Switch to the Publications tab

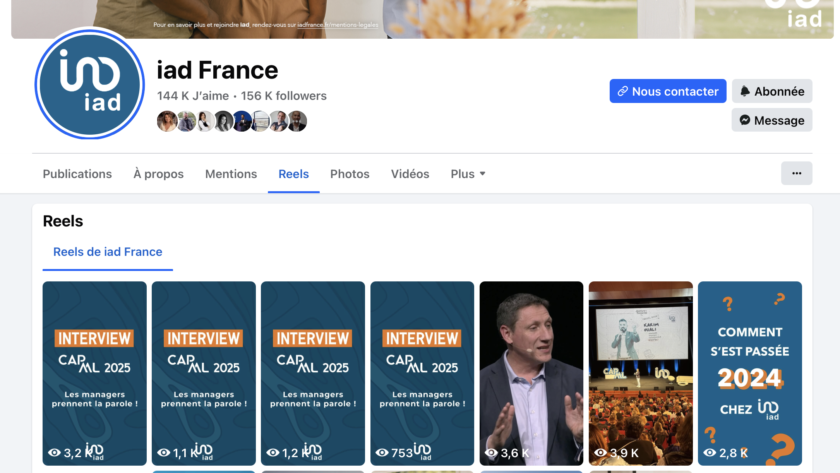tap(77, 174)
